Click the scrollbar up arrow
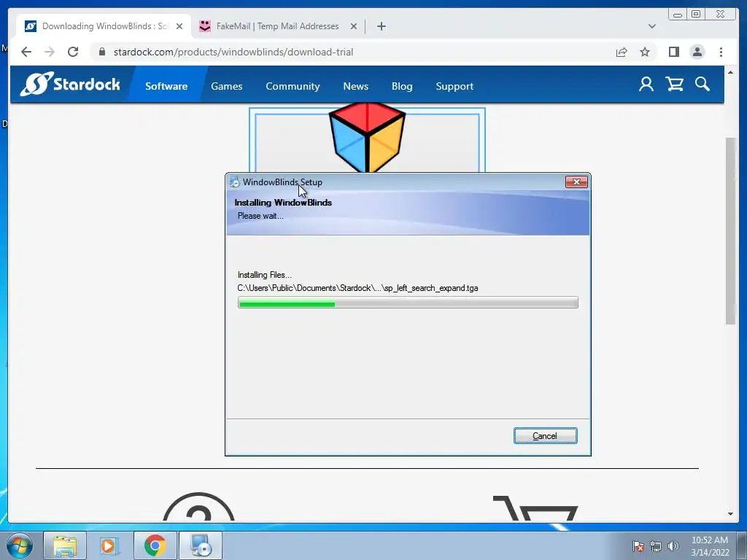 (x=730, y=72)
